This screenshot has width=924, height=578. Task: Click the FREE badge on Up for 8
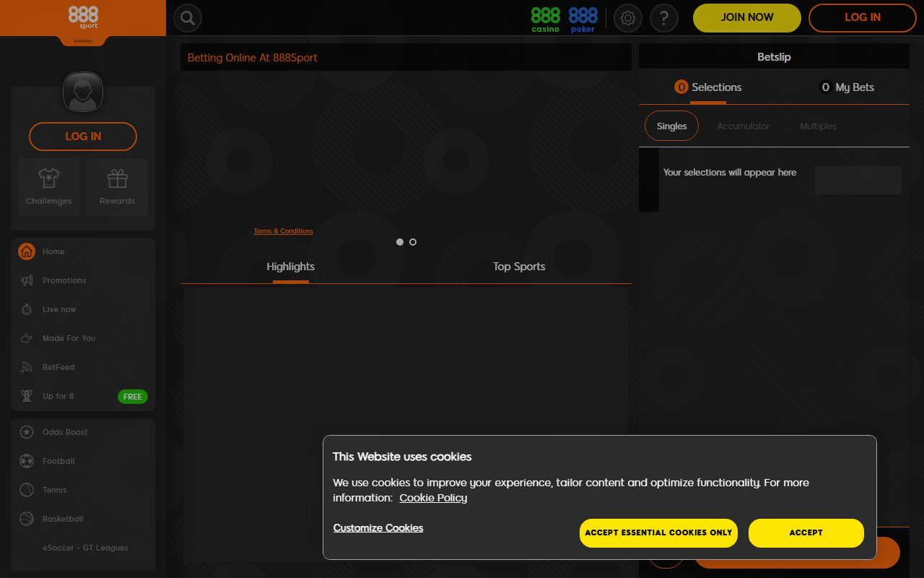coord(133,397)
